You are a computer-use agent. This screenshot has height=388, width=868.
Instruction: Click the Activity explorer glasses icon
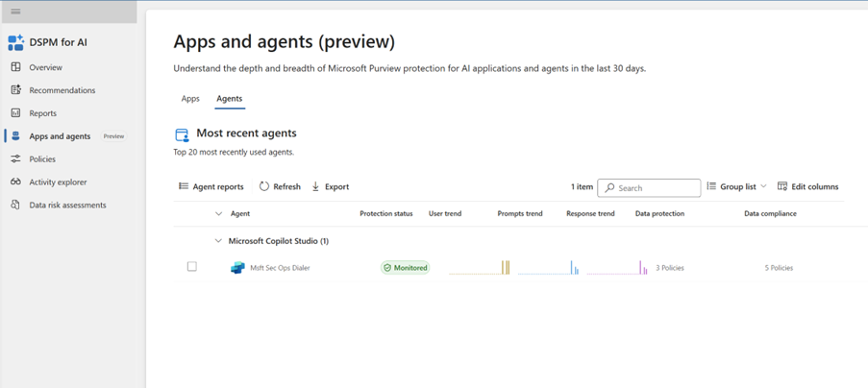tap(16, 182)
